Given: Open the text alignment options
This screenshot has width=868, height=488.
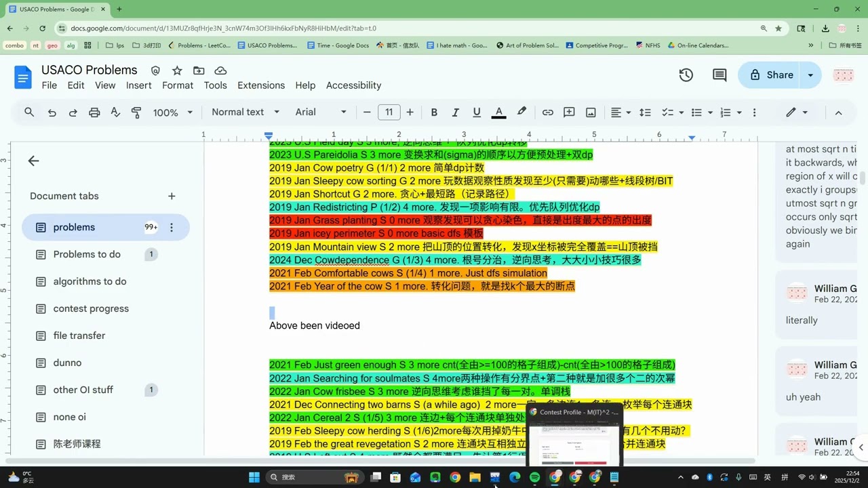Looking at the screenshot, I should tap(620, 113).
